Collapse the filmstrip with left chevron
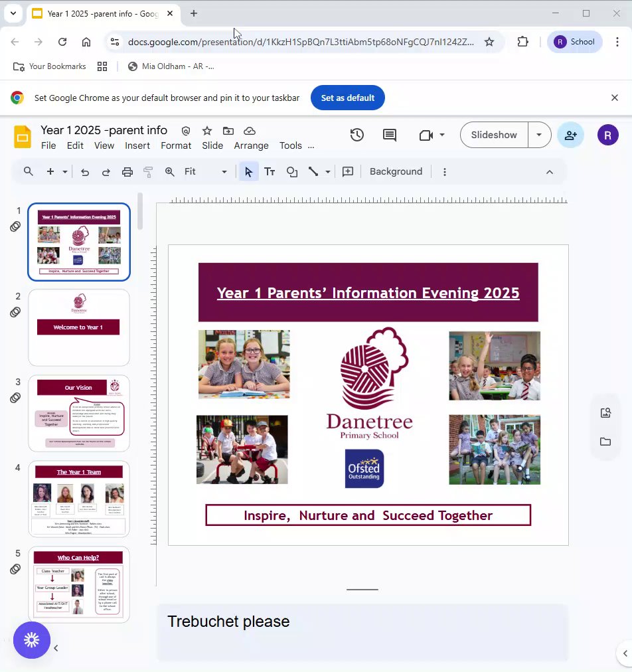Image resolution: width=632 pixels, height=672 pixels. point(56,648)
